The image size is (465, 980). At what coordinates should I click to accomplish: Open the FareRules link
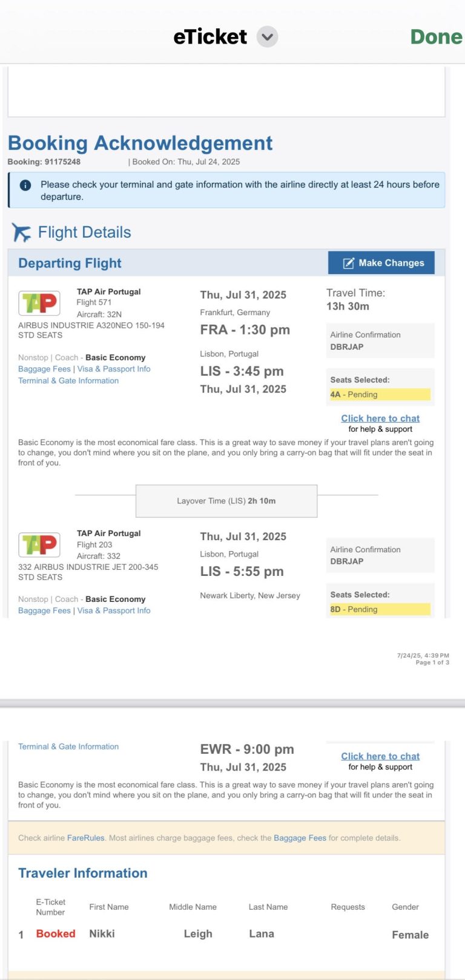(85, 838)
